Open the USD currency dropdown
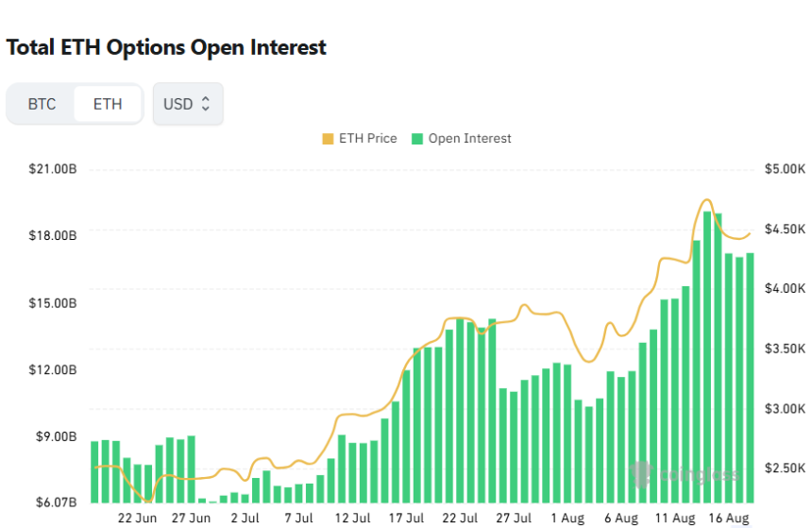 pos(188,104)
